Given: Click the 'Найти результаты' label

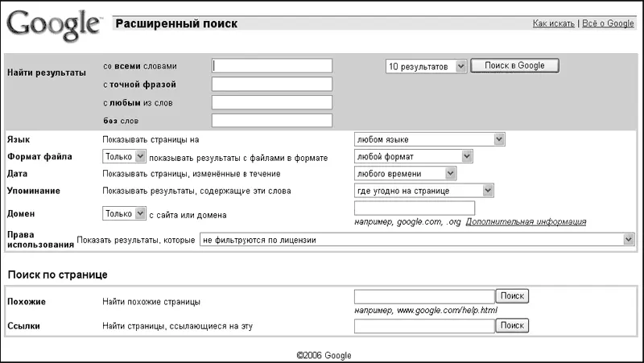Looking at the screenshot, I should [47, 72].
